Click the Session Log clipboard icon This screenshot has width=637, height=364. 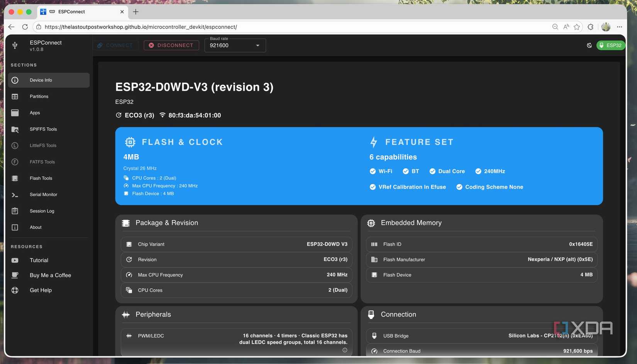pos(15,211)
